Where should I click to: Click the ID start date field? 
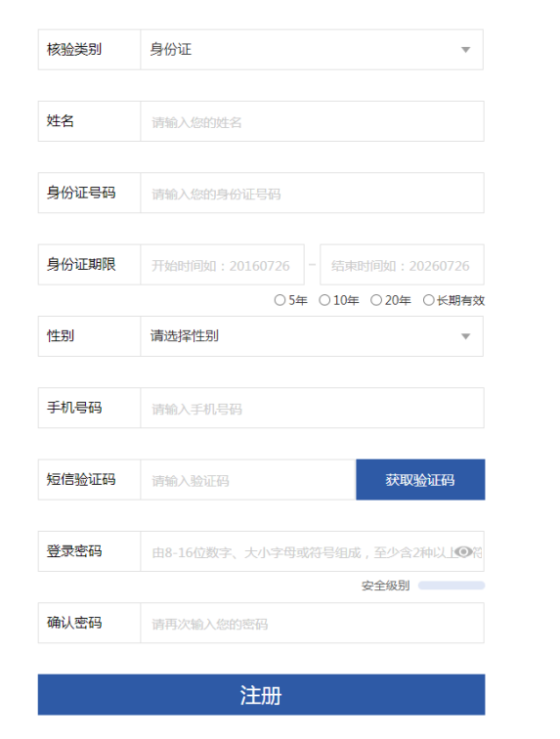coord(222,264)
